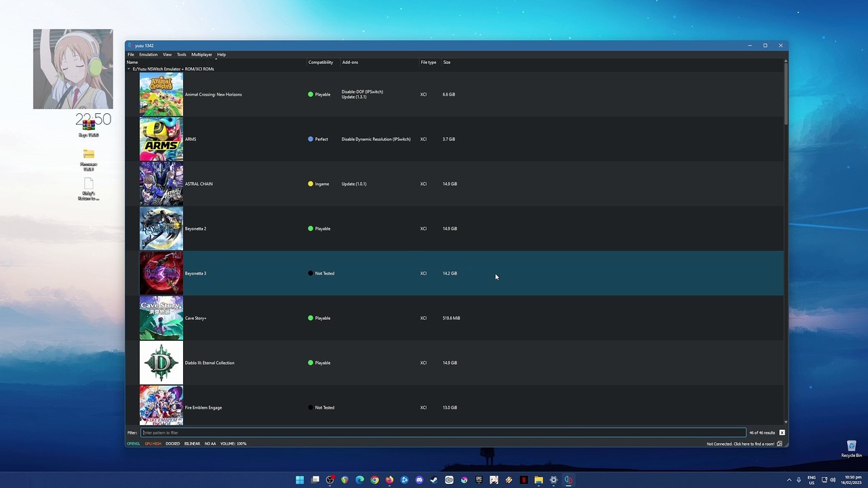This screenshot has width=868, height=488.
Task: Collapse the ROM/XCI ROMs folder tree
Action: coord(129,69)
